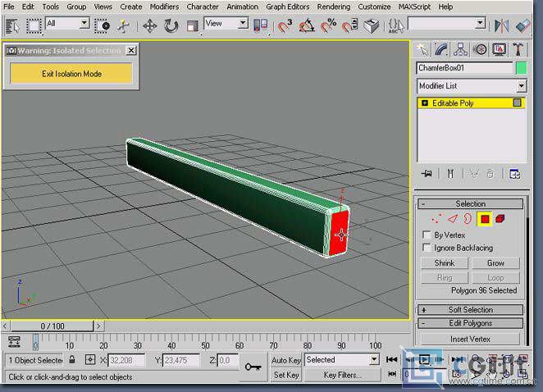
Task: Switch to the Utilities hammer panel
Action: pos(518,49)
